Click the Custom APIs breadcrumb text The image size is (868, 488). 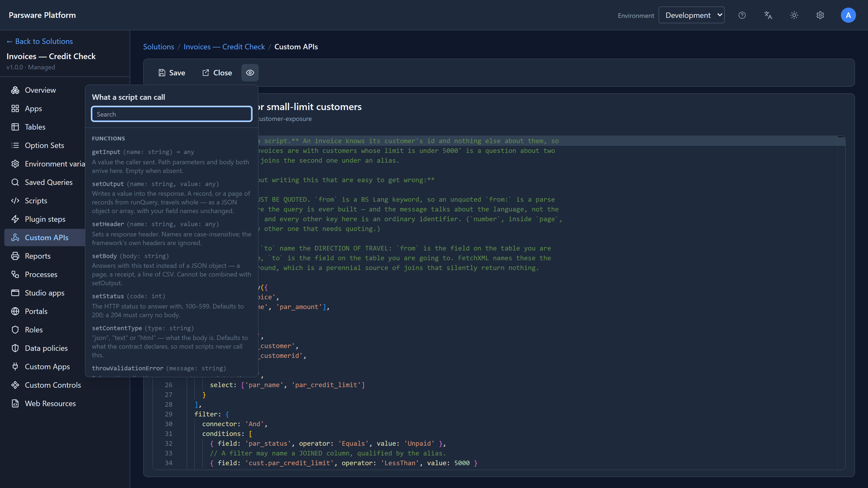(296, 47)
